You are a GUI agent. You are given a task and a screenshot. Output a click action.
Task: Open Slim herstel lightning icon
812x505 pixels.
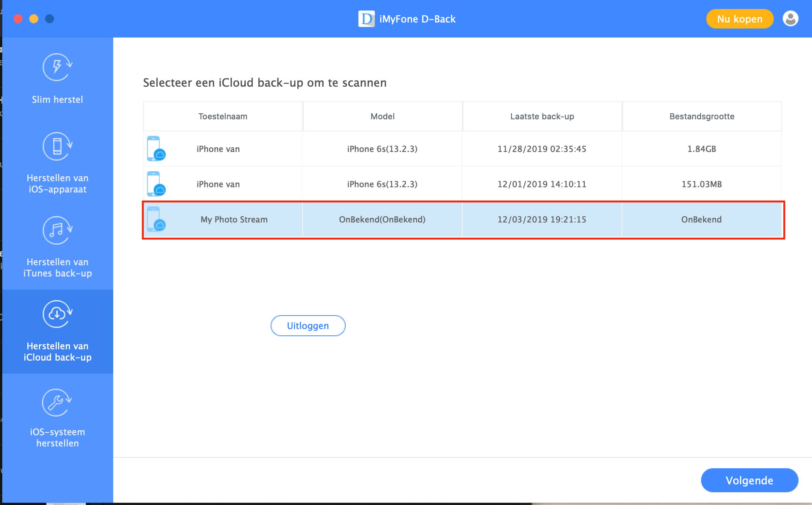[57, 68]
